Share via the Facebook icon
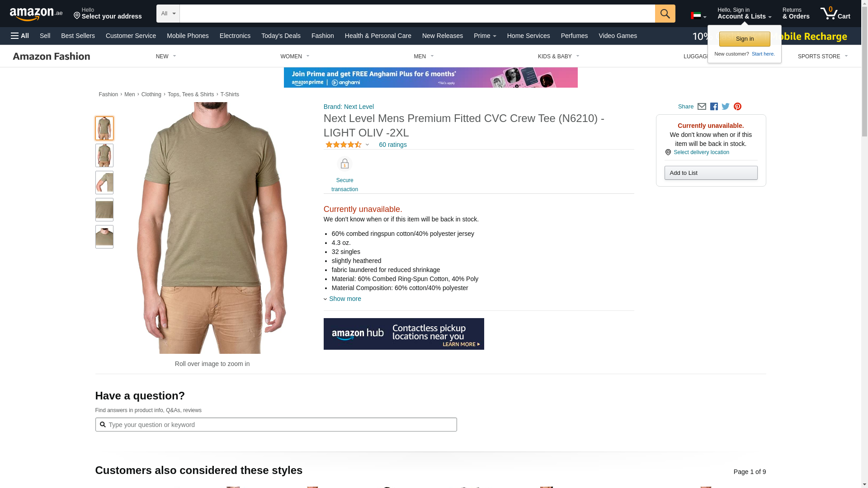The height and width of the screenshot is (488, 868). pos(714,107)
